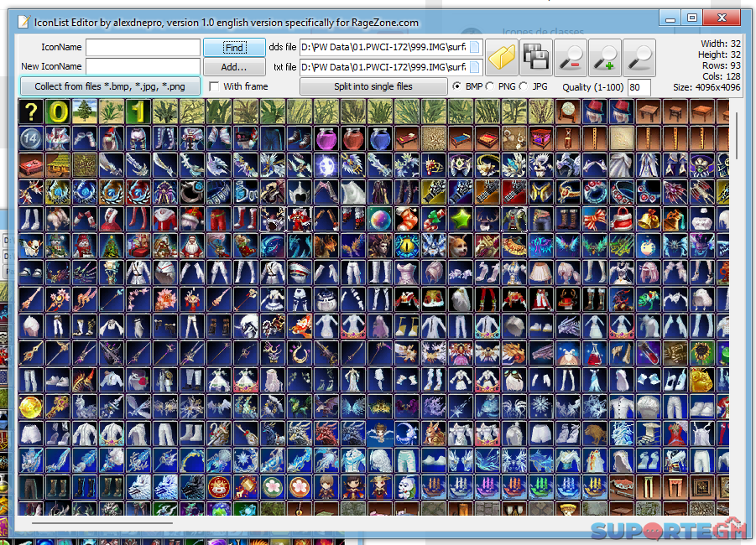
Task: Select the blue potion jar icon
Action: [380, 138]
